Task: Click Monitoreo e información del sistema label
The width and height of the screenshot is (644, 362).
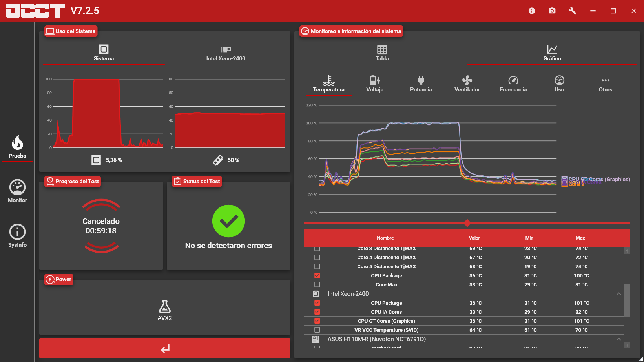Action: point(351,31)
